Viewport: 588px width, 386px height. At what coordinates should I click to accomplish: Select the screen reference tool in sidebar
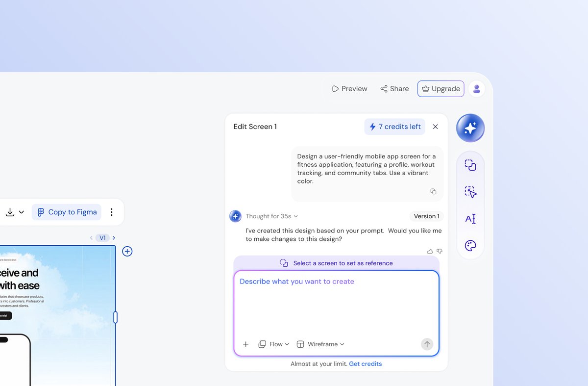point(470,165)
